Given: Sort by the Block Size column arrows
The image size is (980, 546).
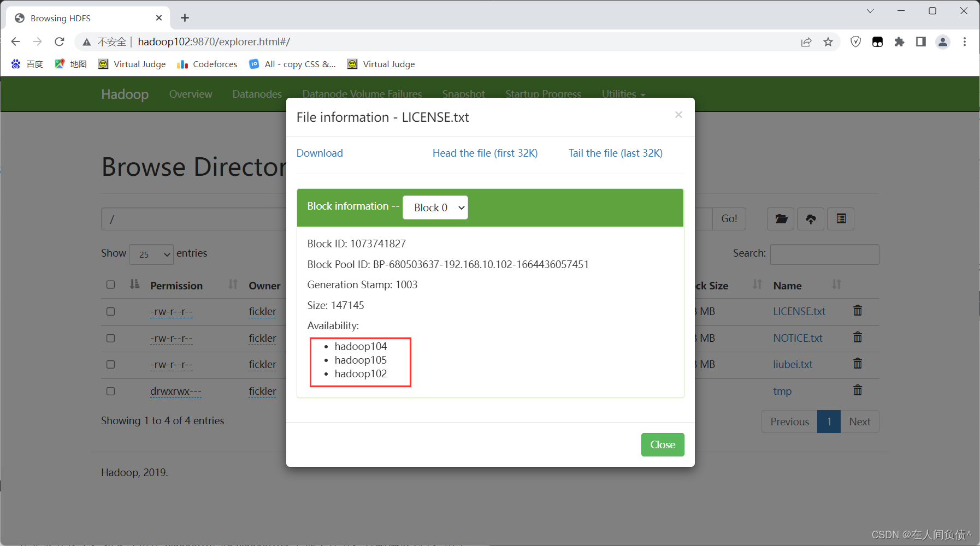Looking at the screenshot, I should point(757,284).
